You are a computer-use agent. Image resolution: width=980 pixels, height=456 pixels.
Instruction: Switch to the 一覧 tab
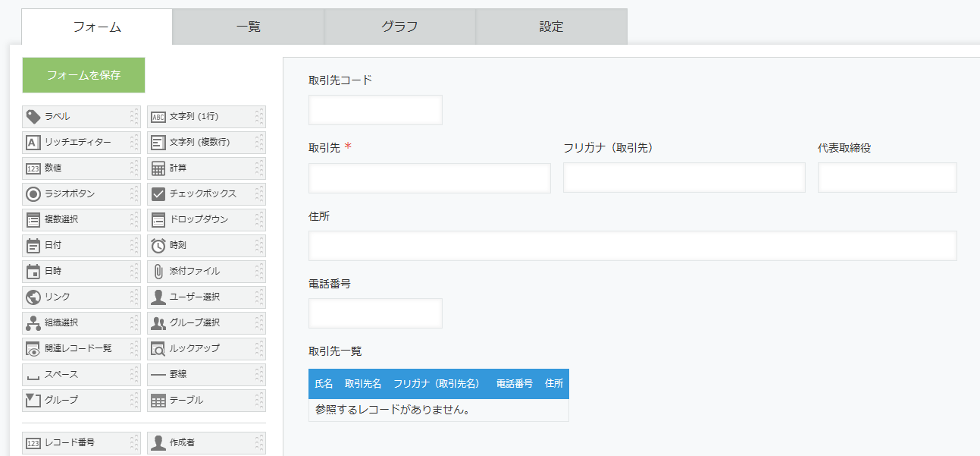pyautogui.click(x=249, y=27)
